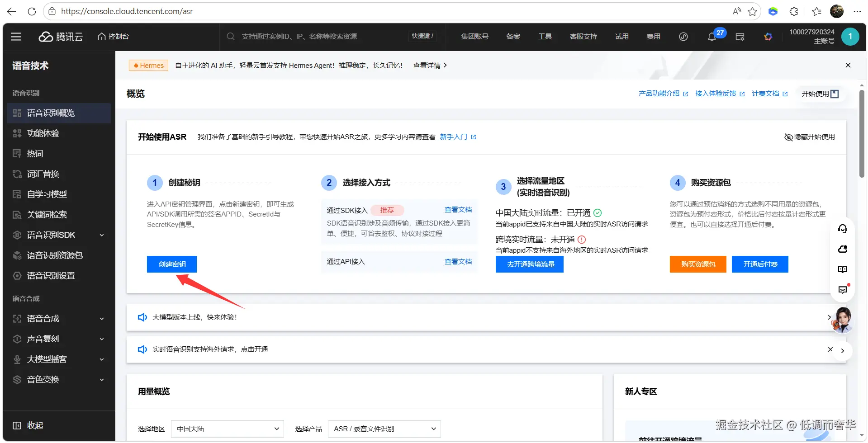Screen dimensions: 868x443
Task: Expand the 语音合成 submenu
Action: coord(102,319)
